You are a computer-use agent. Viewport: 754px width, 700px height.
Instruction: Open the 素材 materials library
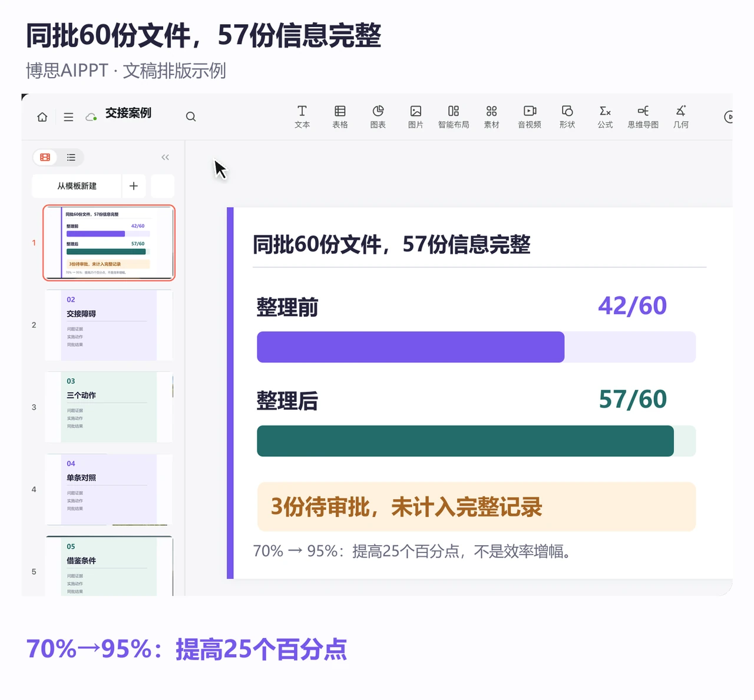click(x=492, y=117)
